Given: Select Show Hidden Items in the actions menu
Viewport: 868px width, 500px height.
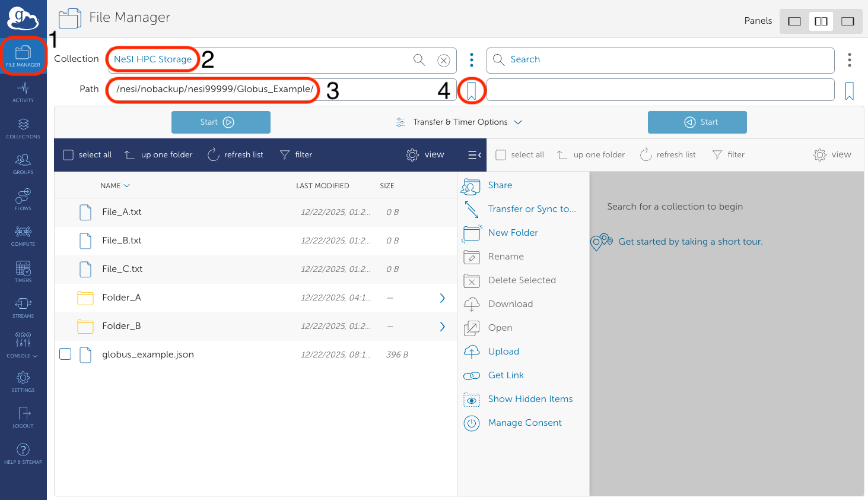Looking at the screenshot, I should coord(530,398).
